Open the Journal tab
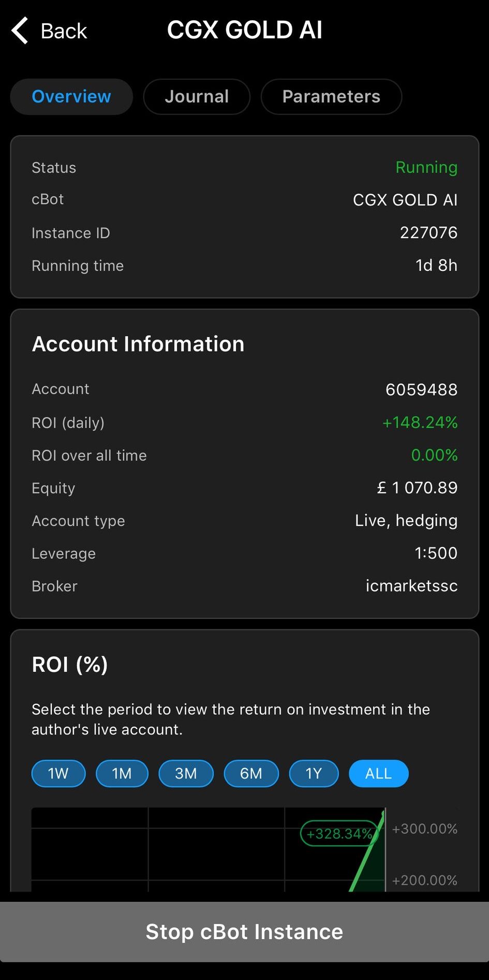Screen dimensions: 489x980 coord(197,97)
